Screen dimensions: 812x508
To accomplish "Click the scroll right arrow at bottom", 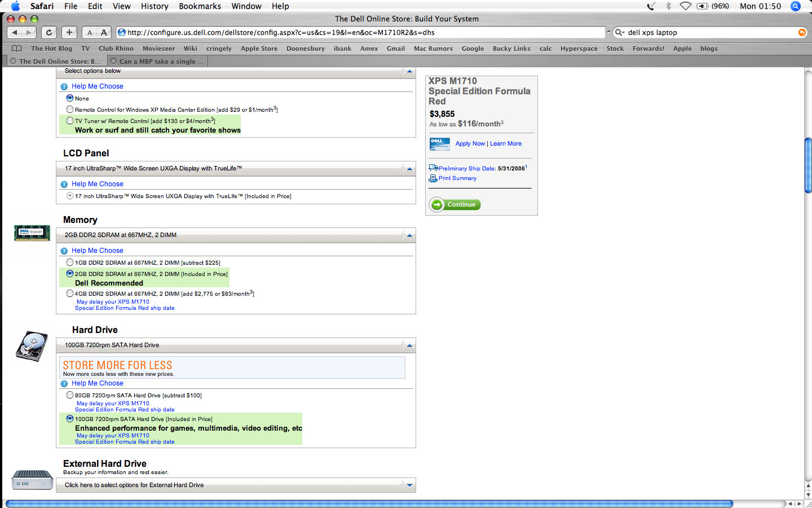I will pyautogui.click(x=798, y=503).
